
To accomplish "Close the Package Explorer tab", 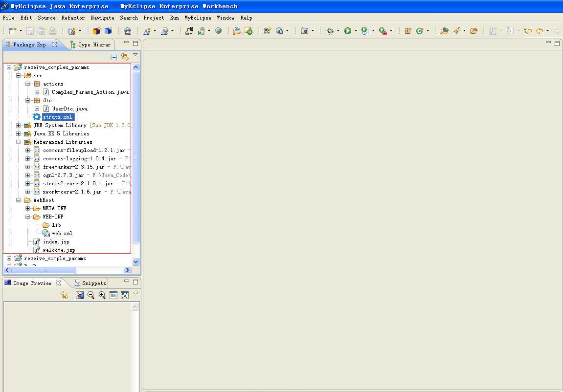I will (x=54, y=44).
